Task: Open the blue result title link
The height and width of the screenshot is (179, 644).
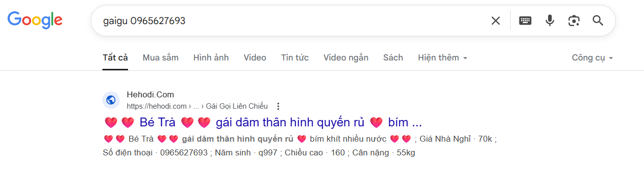Action: [x=263, y=122]
